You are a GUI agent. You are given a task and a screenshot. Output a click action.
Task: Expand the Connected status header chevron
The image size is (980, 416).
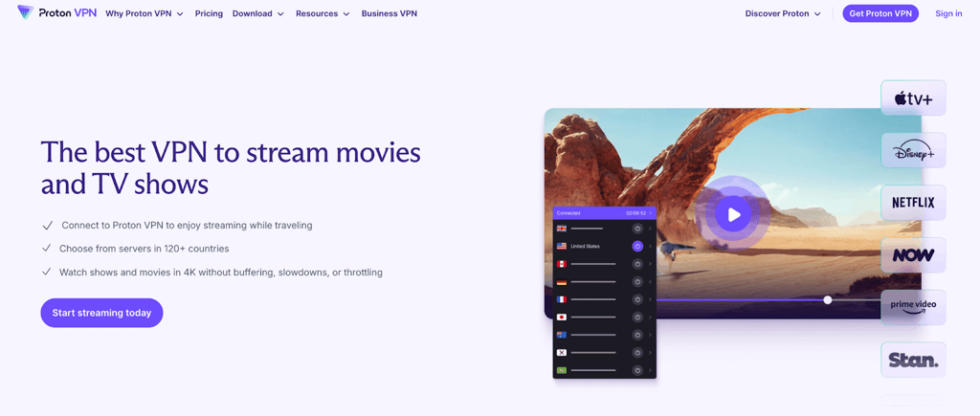[x=650, y=213]
